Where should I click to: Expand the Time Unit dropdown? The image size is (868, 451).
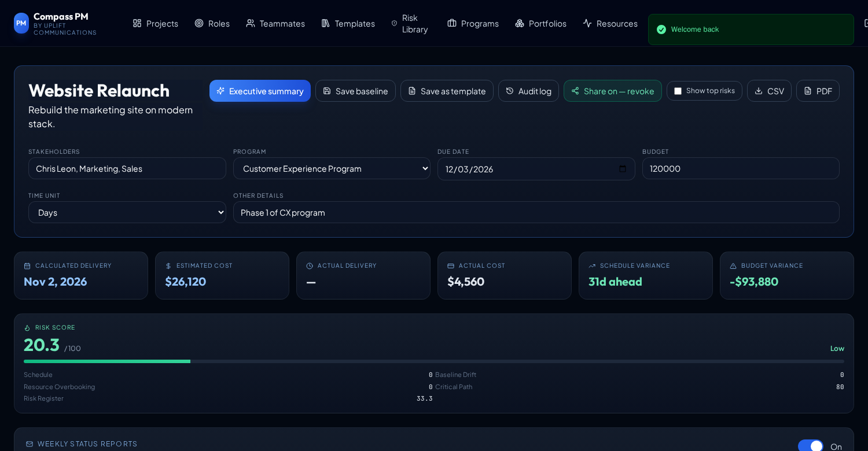(x=127, y=212)
